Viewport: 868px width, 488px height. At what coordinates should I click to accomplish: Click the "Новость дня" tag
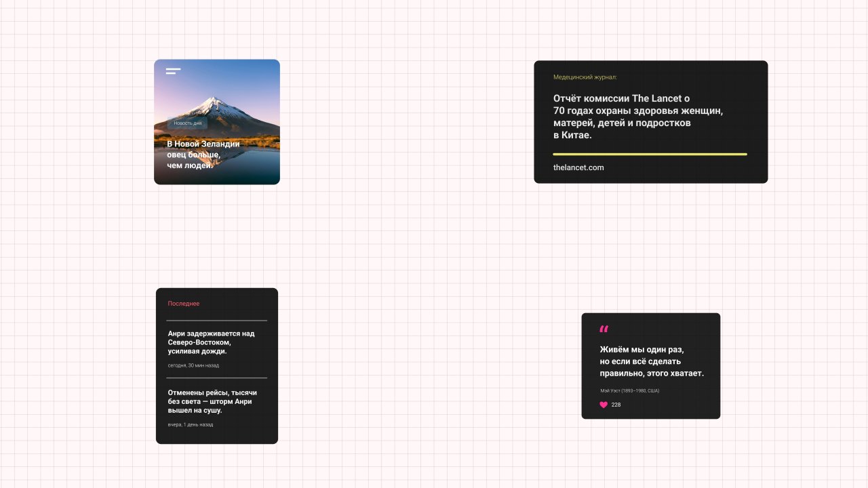tap(187, 123)
